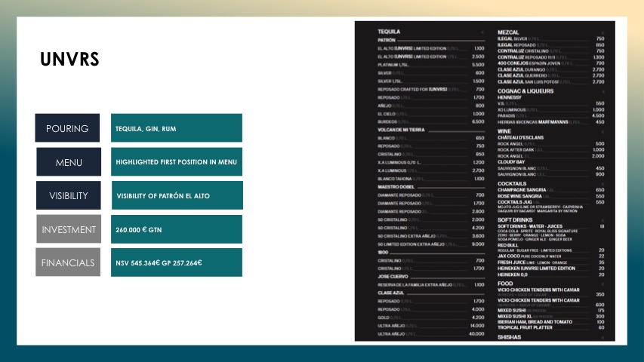
Task: Click the VISIBILITY label box
Action: tap(69, 195)
